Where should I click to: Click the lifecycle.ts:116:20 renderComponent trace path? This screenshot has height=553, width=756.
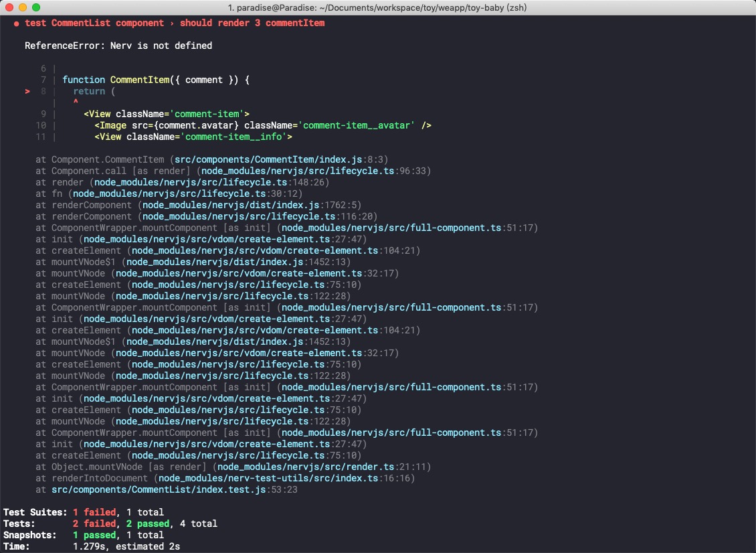257,216
